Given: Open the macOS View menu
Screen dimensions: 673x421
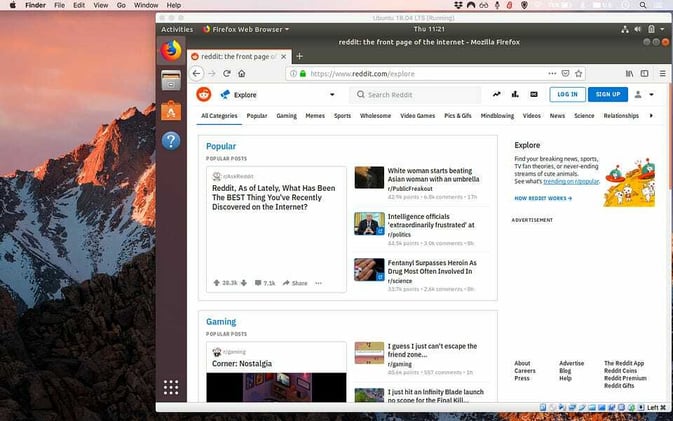Looking at the screenshot, I should (x=100, y=5).
